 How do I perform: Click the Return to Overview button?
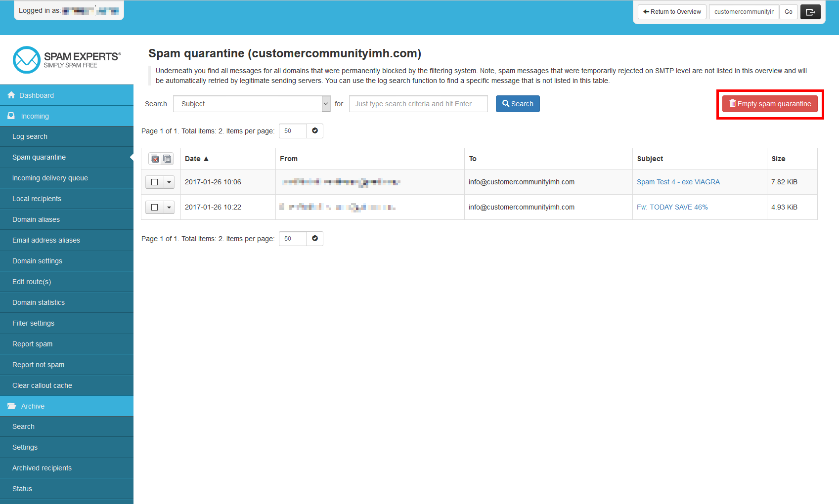(x=671, y=12)
